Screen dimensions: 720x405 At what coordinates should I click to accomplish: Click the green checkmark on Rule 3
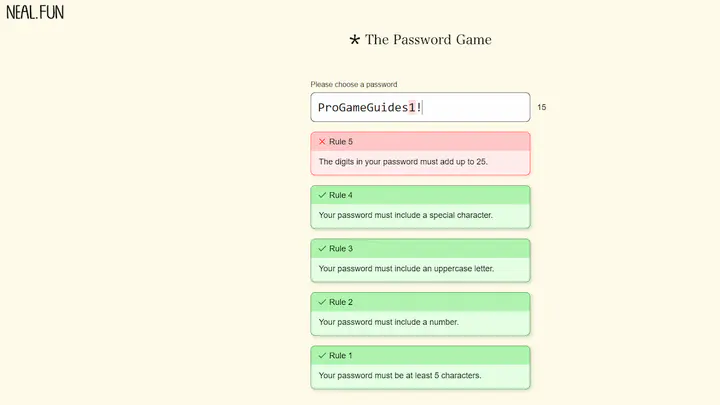(x=322, y=248)
